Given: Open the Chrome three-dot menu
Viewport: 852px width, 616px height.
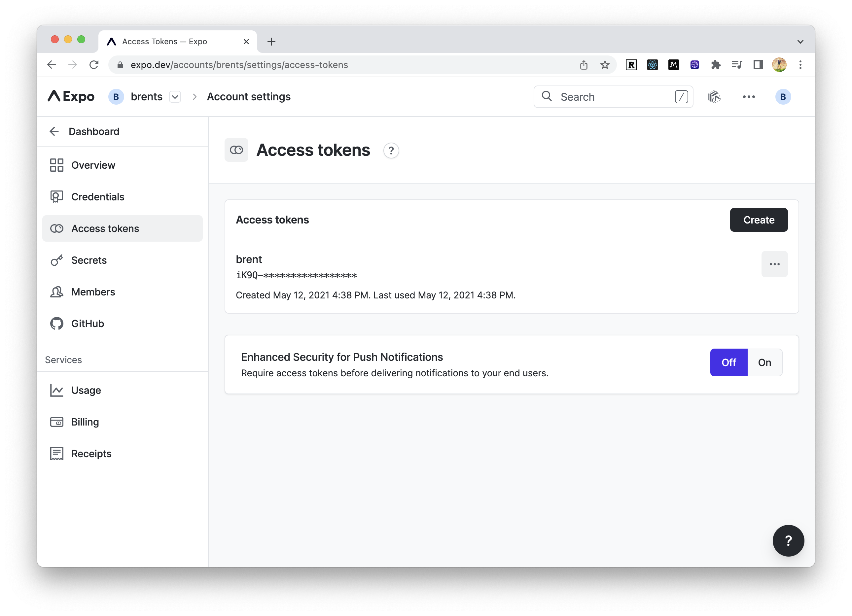Looking at the screenshot, I should point(800,65).
